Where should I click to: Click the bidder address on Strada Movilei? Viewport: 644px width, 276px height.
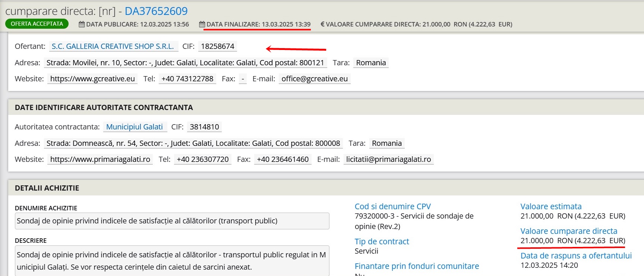pyautogui.click(x=185, y=63)
